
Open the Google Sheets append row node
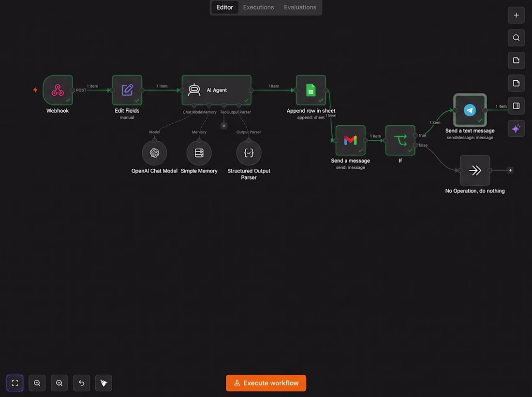click(x=311, y=90)
